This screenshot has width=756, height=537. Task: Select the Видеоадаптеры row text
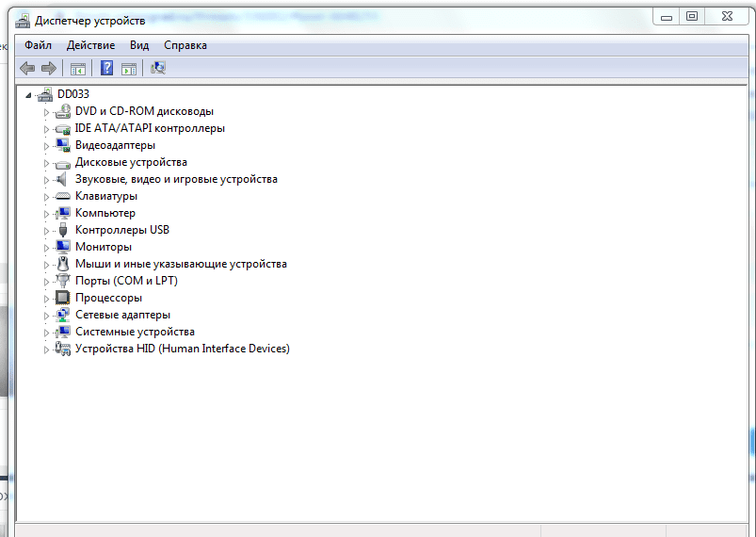coord(115,145)
